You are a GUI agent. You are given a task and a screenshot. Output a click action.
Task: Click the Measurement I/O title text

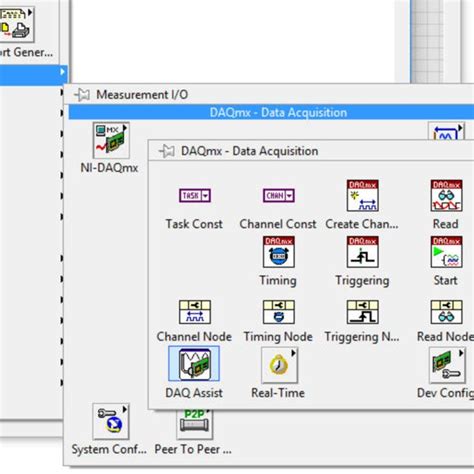(142, 95)
